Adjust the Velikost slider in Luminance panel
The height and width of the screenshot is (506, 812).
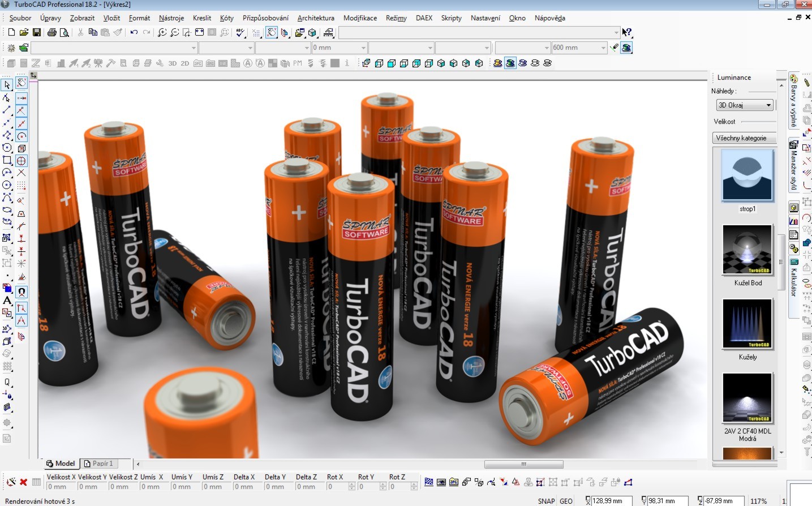click(x=758, y=122)
